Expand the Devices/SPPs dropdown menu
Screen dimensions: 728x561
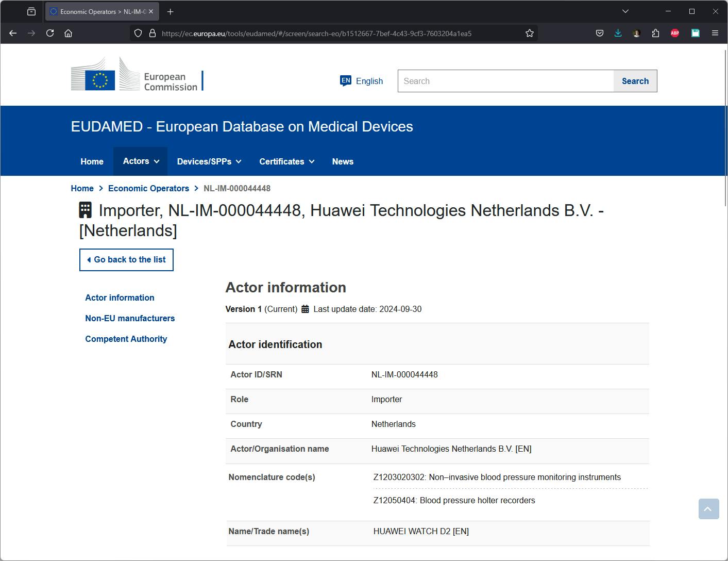tap(209, 161)
